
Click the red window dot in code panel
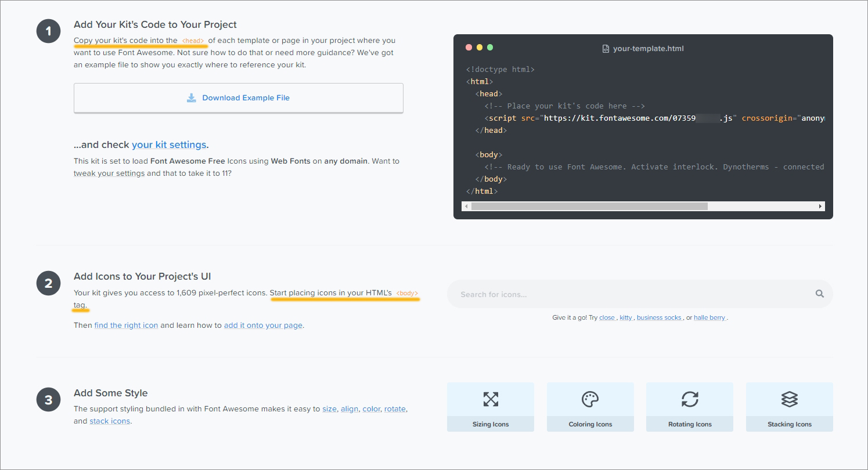click(469, 48)
